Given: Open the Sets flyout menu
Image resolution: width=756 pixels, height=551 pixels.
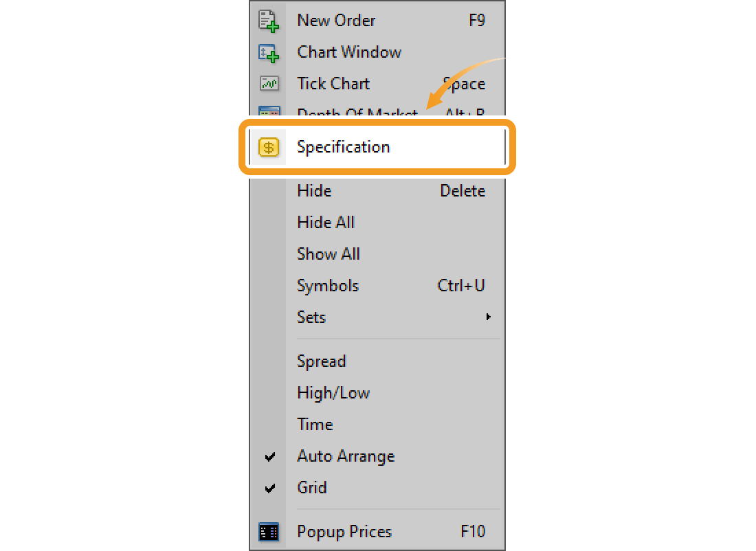Looking at the screenshot, I should [x=311, y=317].
